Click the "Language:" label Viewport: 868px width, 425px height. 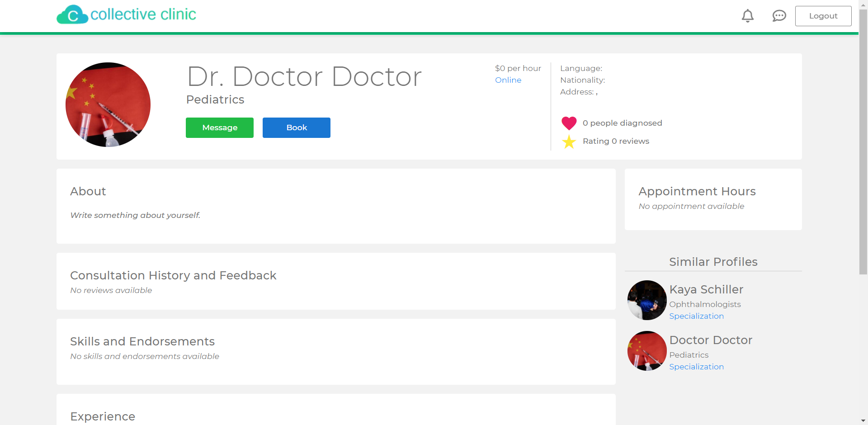click(x=581, y=68)
